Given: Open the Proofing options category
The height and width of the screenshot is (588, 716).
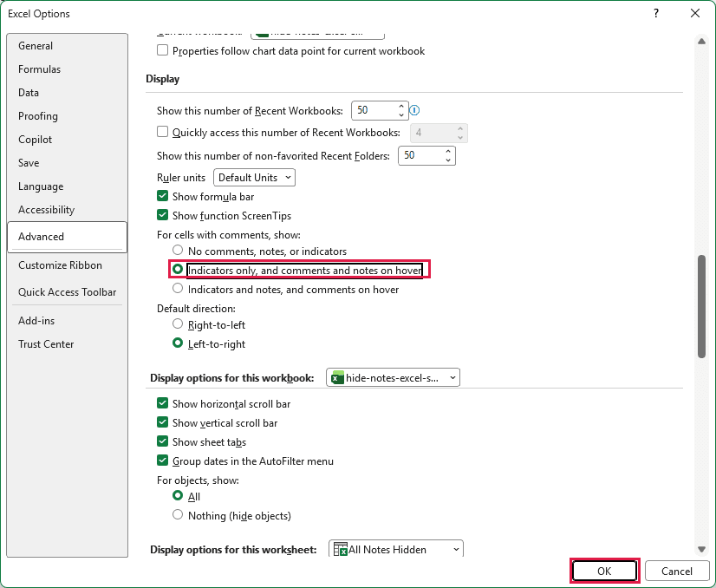Looking at the screenshot, I should (x=67, y=116).
